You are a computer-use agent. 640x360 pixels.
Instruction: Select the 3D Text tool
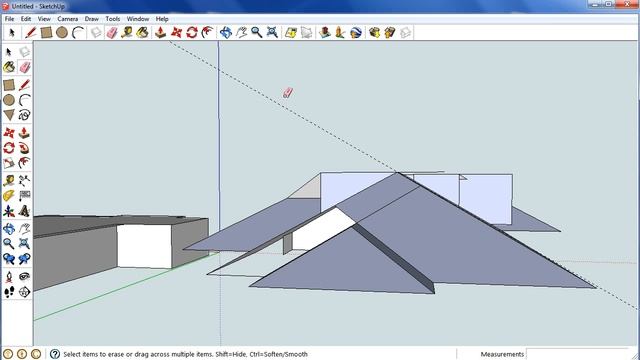[24, 211]
